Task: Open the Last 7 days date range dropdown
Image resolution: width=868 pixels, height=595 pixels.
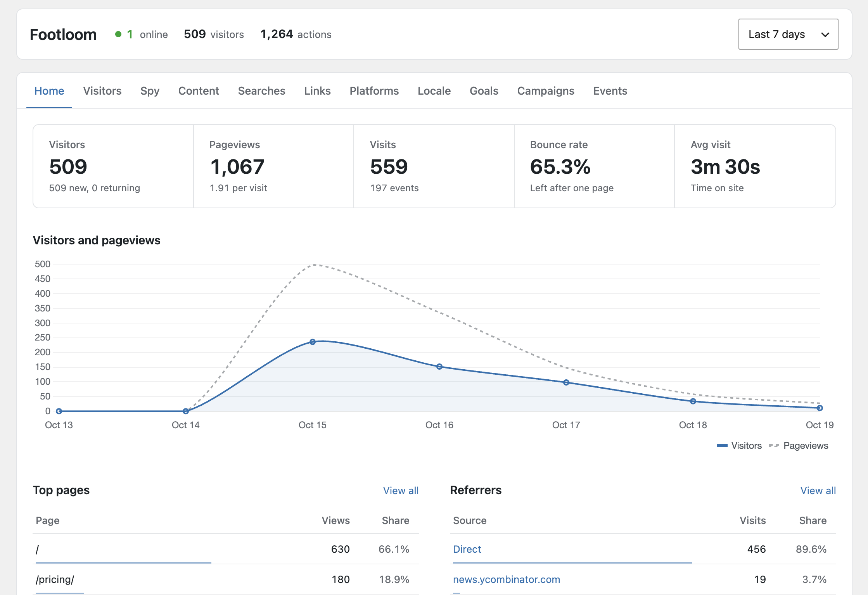Action: coord(788,34)
